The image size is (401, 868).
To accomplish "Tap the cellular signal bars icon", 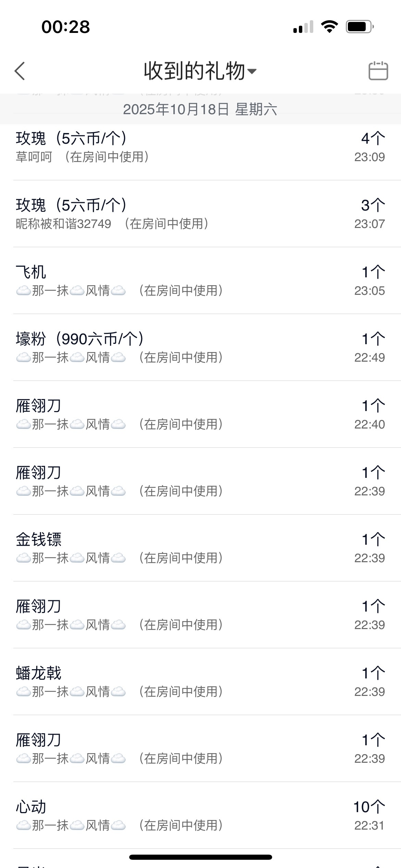I will (x=303, y=27).
